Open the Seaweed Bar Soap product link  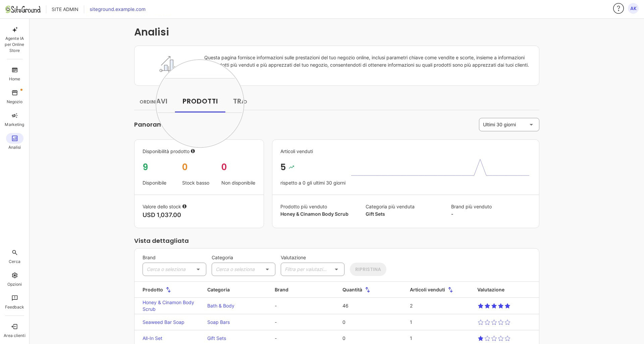[163, 322]
